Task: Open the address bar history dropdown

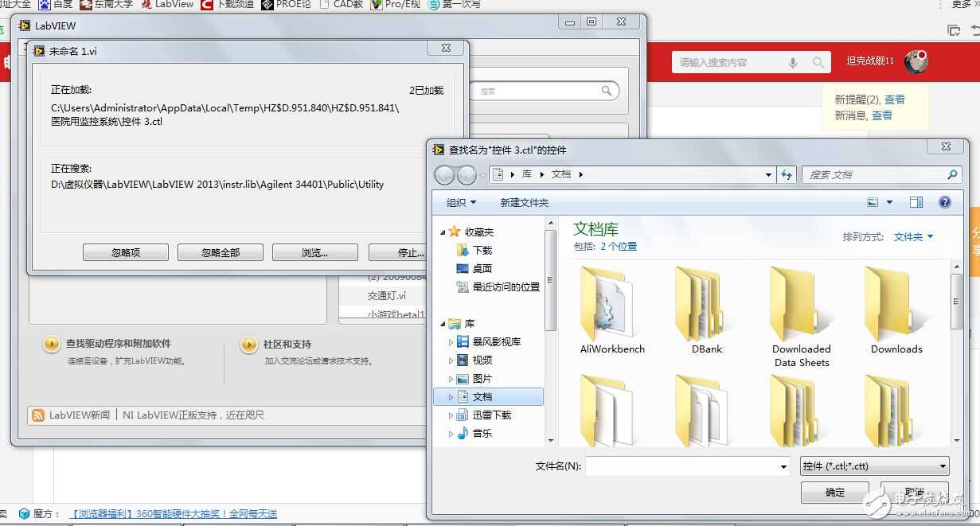Action: [x=768, y=174]
